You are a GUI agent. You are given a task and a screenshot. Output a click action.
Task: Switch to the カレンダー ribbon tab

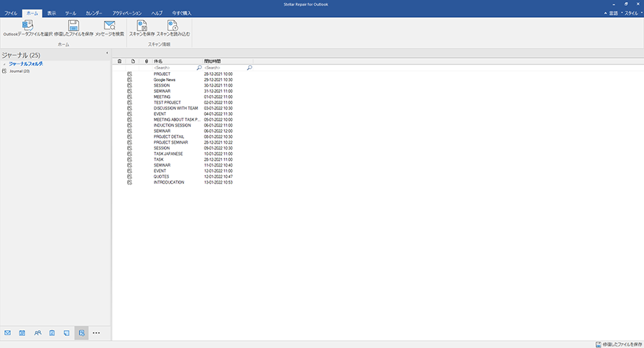click(x=94, y=13)
